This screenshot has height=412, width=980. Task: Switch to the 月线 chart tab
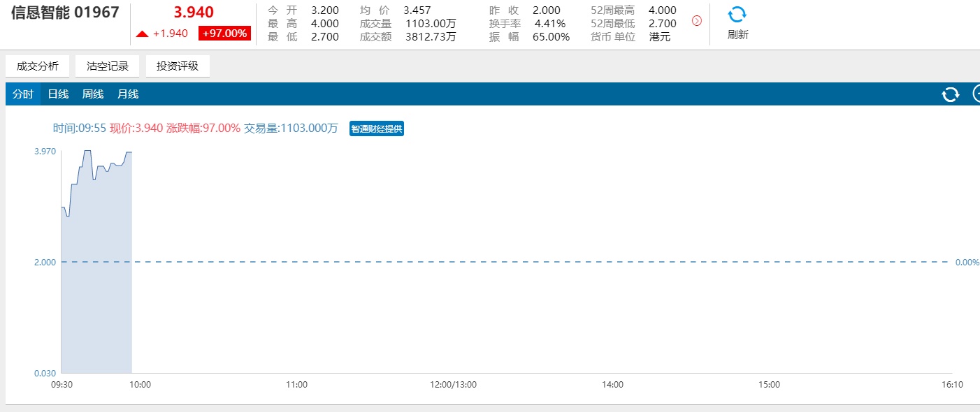[128, 94]
